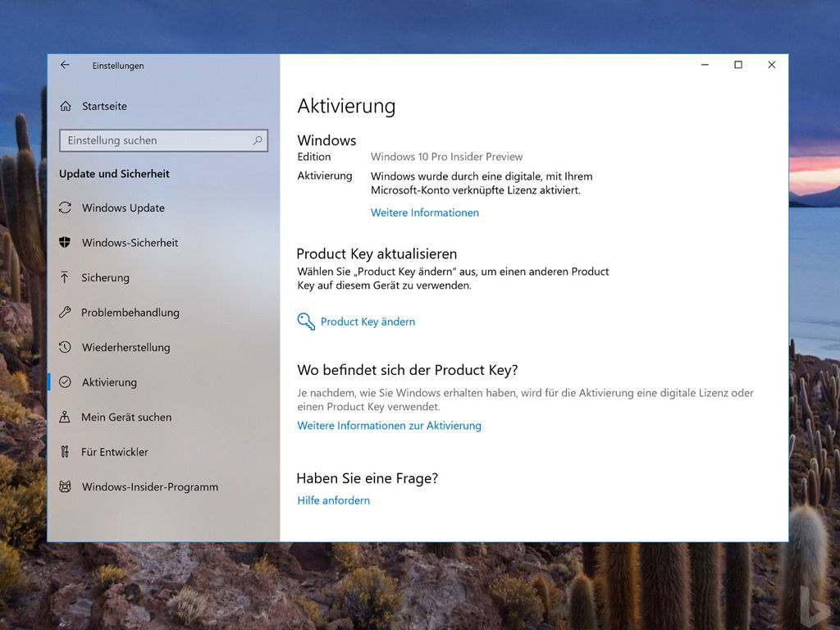Click the Windows 10 Pro Insider Preview text
This screenshot has width=840, height=630.
tap(447, 157)
